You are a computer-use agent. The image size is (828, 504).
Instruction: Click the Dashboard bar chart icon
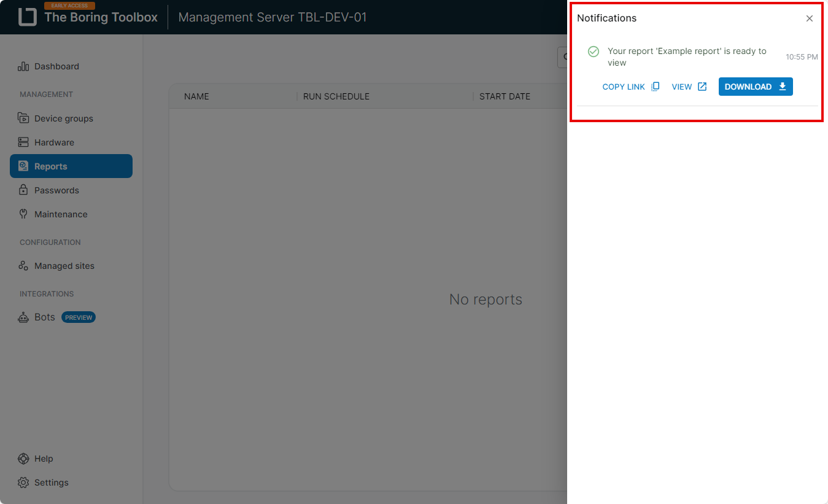23,66
